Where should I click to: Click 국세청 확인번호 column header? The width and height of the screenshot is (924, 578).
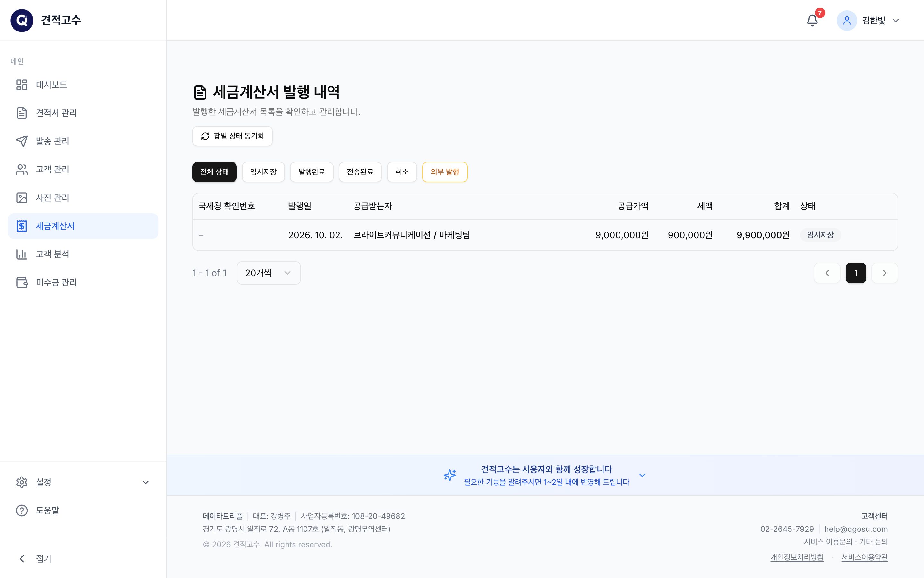tap(227, 206)
